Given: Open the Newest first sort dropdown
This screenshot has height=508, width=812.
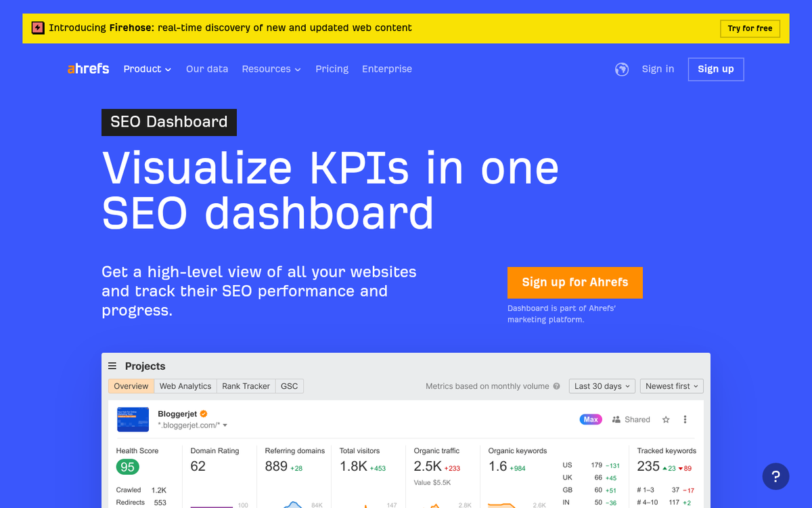Looking at the screenshot, I should pyautogui.click(x=671, y=386).
